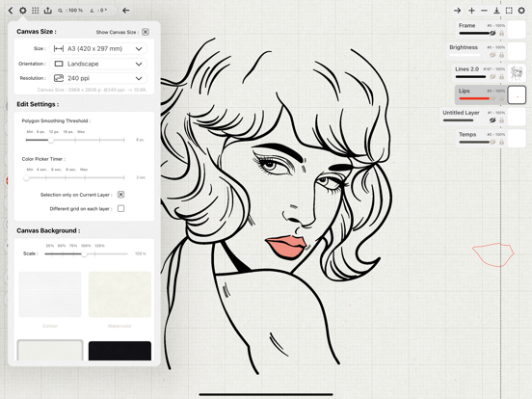This screenshot has height=399, width=532.
Task: Open the Resolution dropdown showing 240 ppi
Action: click(98, 78)
